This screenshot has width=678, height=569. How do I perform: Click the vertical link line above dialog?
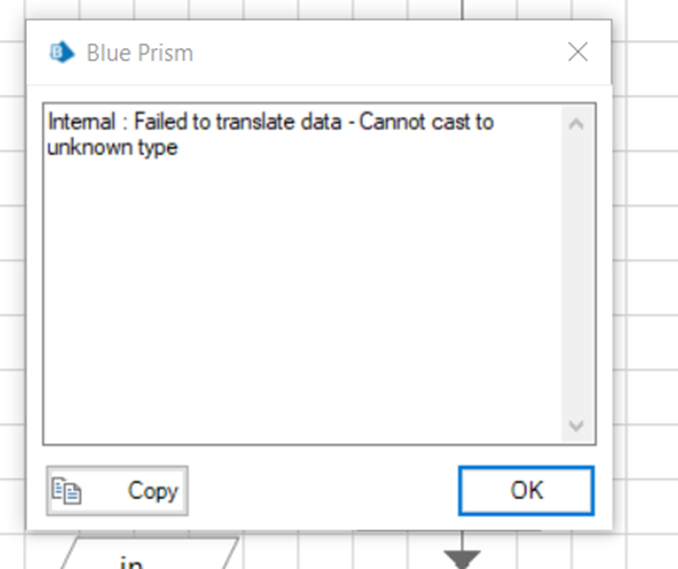463,10
